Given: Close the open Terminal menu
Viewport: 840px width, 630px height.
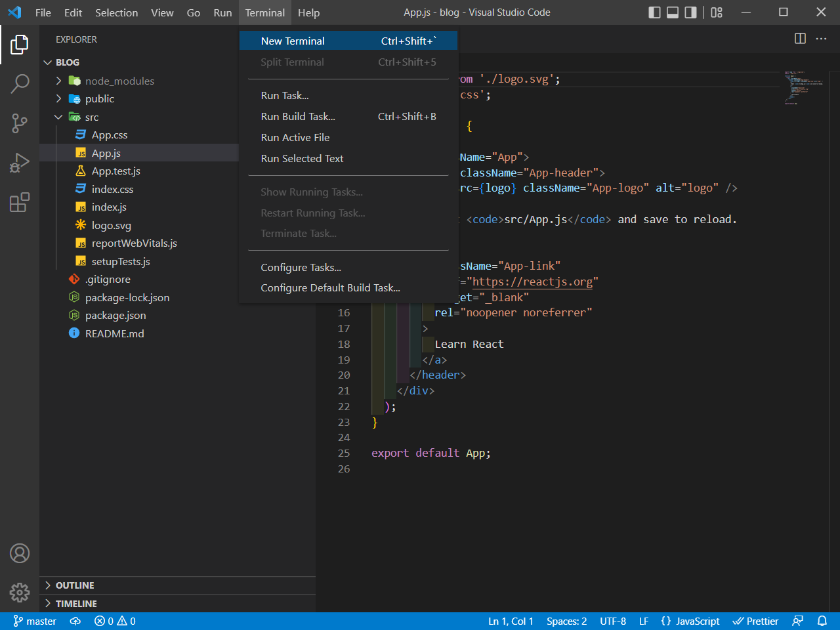Looking at the screenshot, I should pos(265,12).
